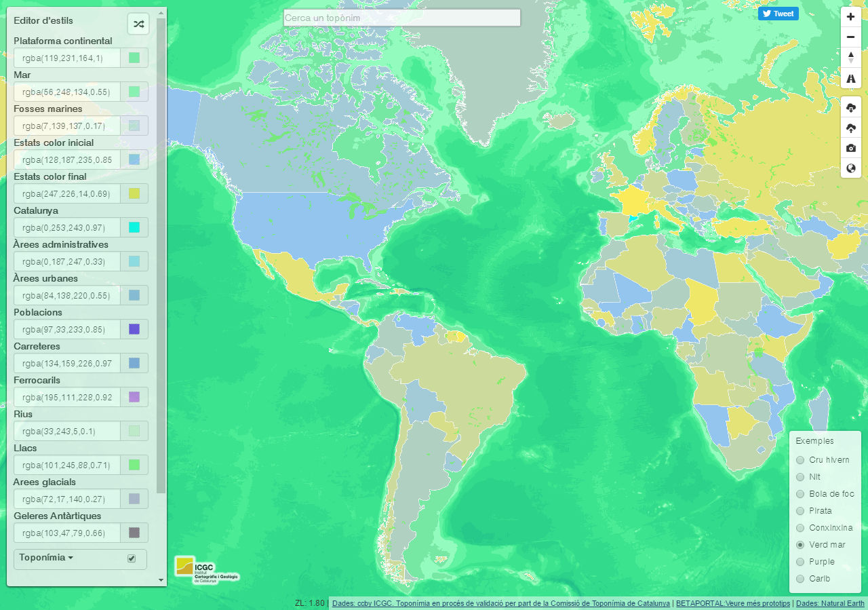Select the Bola de foc example
This screenshot has height=610, width=868.
tap(800, 494)
